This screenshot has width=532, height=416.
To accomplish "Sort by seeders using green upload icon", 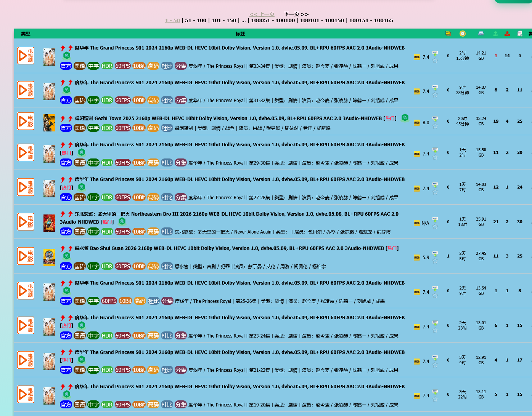I will pyautogui.click(x=496, y=34).
